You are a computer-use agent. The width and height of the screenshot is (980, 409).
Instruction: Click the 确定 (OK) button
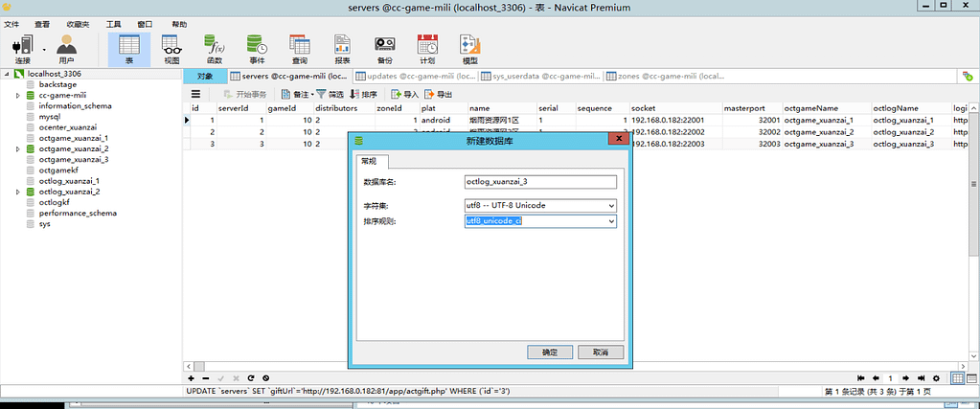(x=549, y=352)
